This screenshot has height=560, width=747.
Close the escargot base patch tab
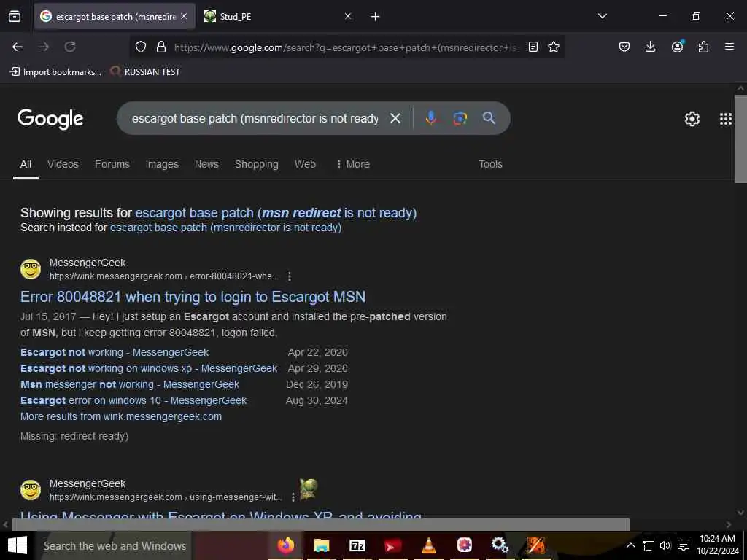184,16
